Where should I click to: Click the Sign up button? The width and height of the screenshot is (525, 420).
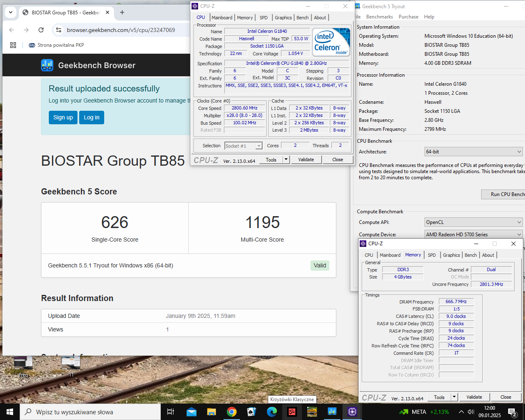click(x=63, y=117)
